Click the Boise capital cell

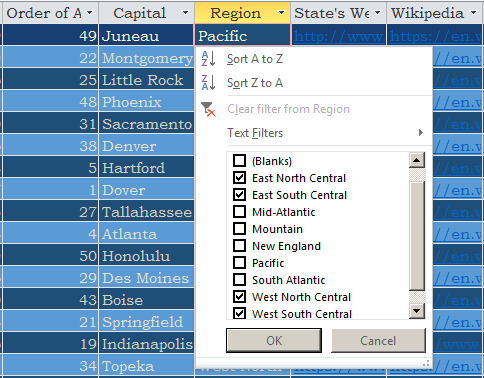tap(146, 299)
